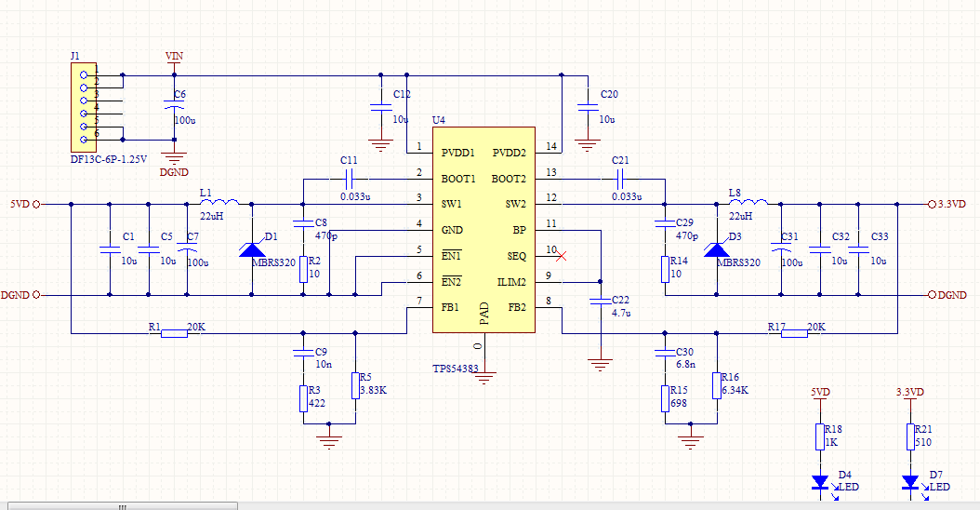The height and width of the screenshot is (510, 980).
Task: Select resistor R21 symbol
Action: [x=910, y=436]
